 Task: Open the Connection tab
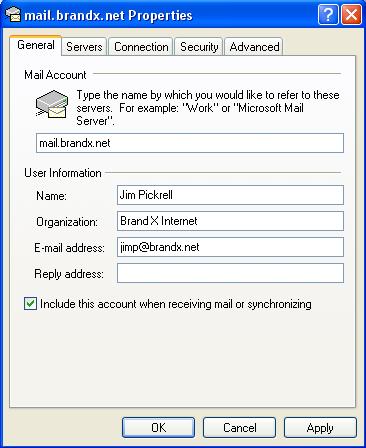click(141, 47)
